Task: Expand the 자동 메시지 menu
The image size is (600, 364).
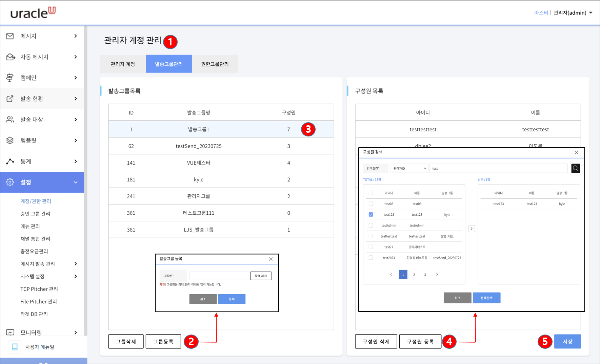Action: pyautogui.click(x=76, y=57)
